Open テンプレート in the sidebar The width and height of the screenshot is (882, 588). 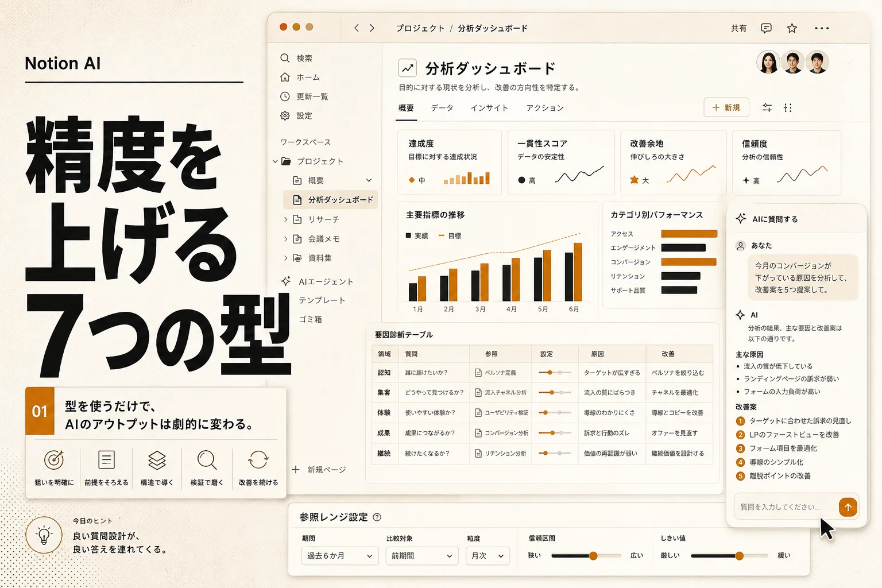click(x=322, y=300)
